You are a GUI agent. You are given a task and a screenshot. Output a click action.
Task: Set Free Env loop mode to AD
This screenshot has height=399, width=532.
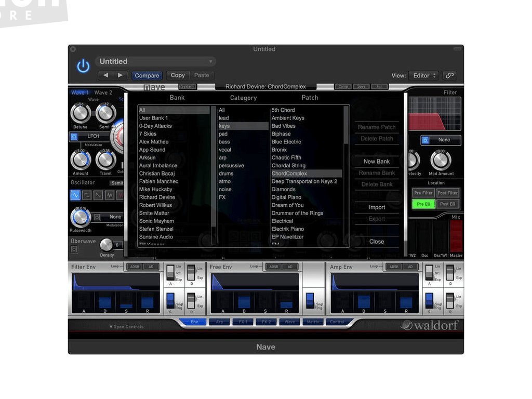290,267
